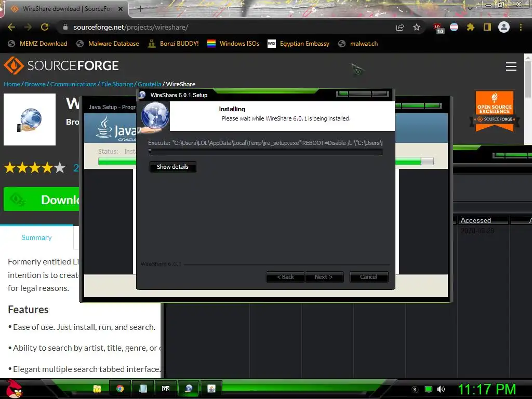
Task: Open File Sharing breadcrumb link
Action: (117, 84)
